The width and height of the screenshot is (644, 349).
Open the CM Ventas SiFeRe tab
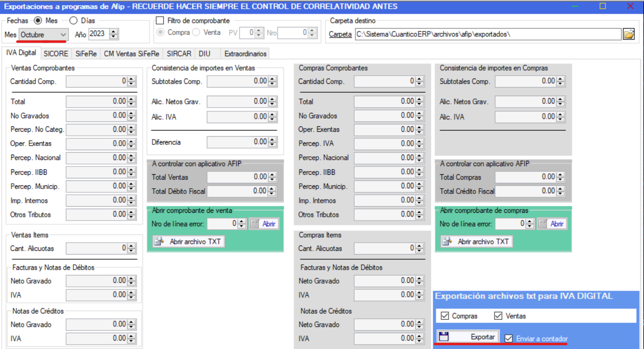pos(131,54)
